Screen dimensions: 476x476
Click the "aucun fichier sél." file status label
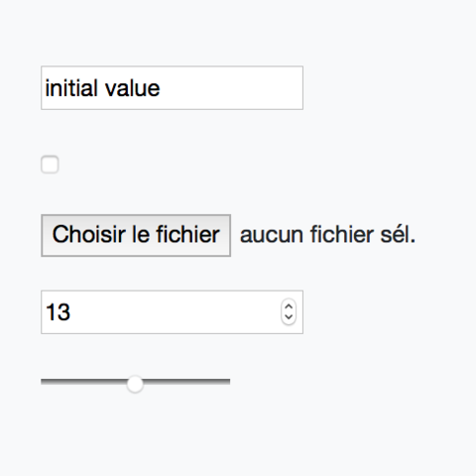click(x=327, y=235)
